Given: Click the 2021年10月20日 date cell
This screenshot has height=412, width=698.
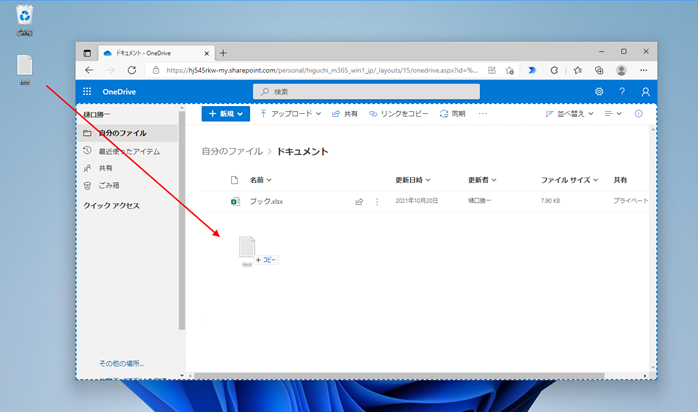Looking at the screenshot, I should tap(417, 201).
